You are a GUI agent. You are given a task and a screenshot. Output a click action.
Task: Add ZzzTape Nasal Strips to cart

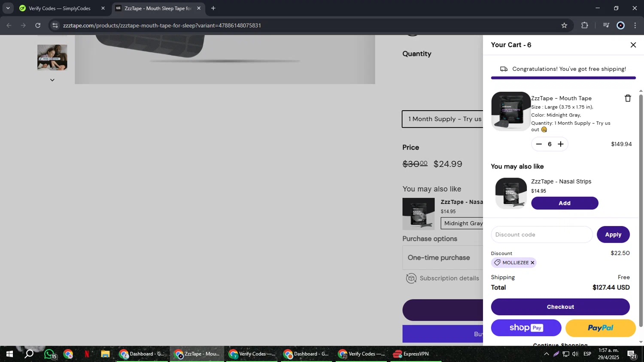pyautogui.click(x=565, y=203)
